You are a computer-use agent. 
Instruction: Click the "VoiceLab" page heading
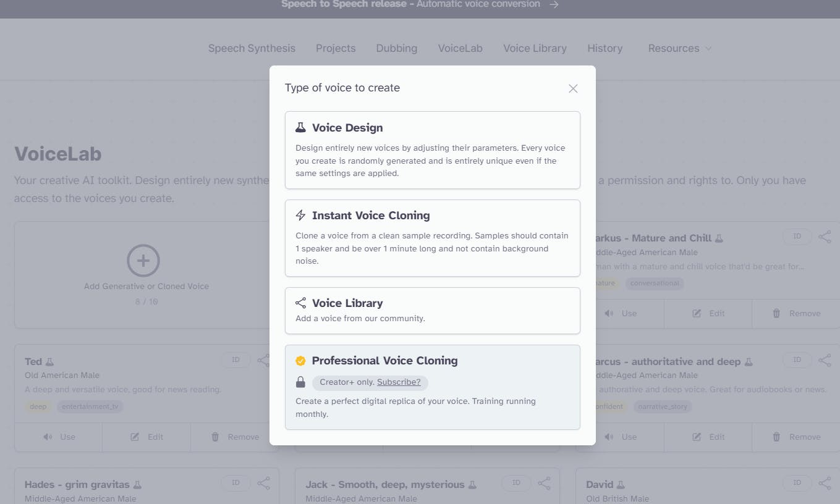(58, 154)
